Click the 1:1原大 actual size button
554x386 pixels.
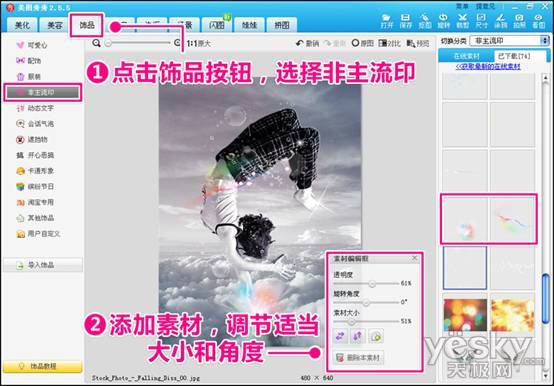(199, 43)
